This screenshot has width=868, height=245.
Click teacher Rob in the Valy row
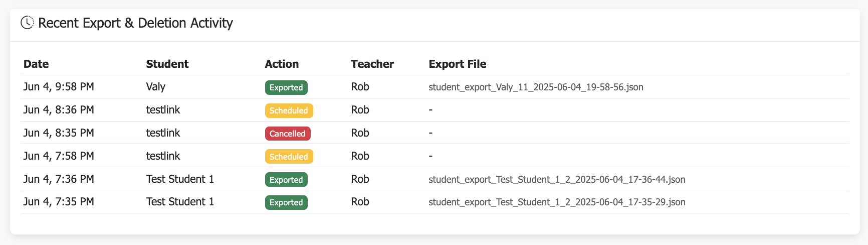pyautogui.click(x=360, y=87)
